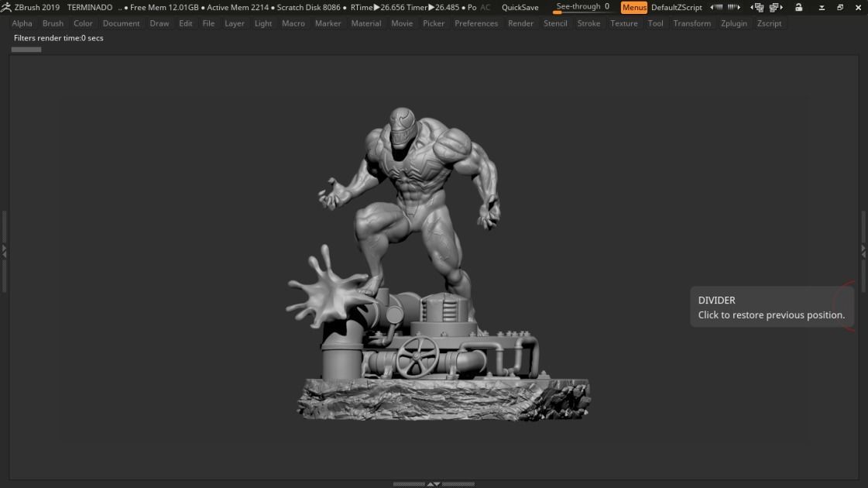Open the Movie menu
Image resolution: width=868 pixels, height=488 pixels.
[402, 23]
